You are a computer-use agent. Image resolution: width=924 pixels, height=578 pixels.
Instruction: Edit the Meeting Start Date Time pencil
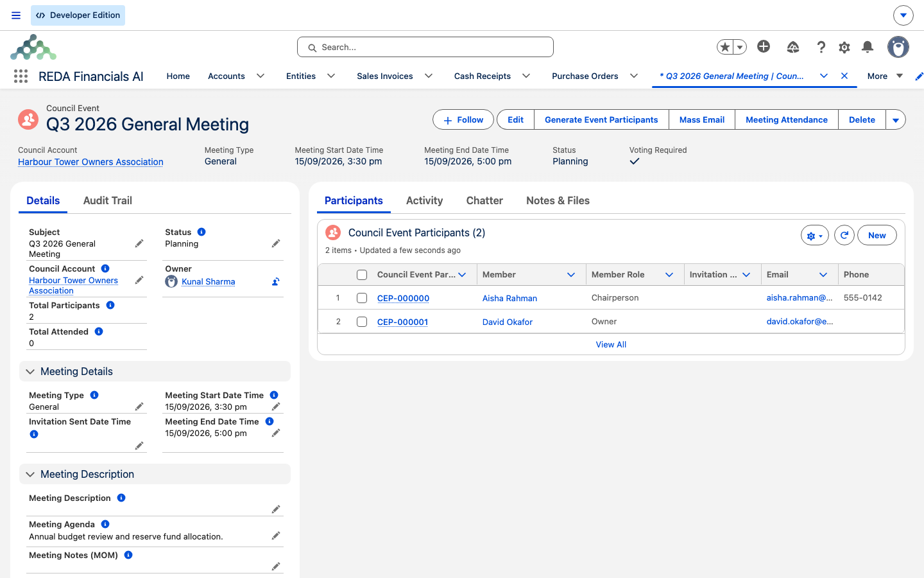coord(276,407)
